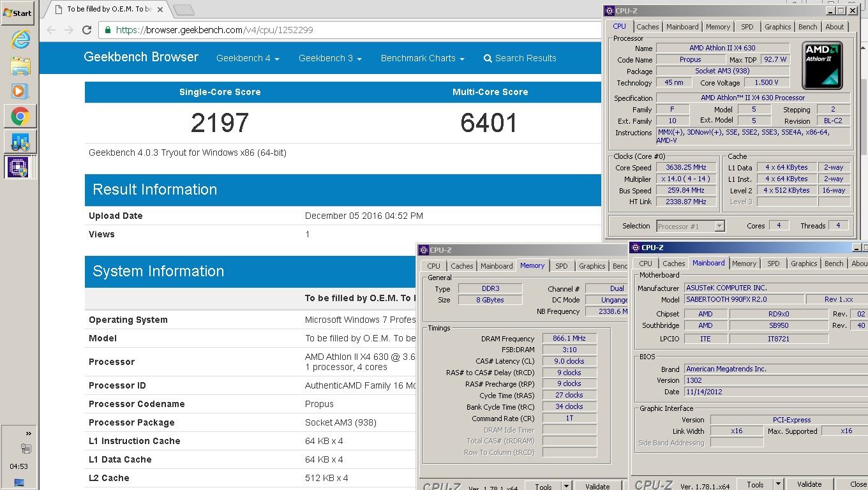Select the BIOS date '11/14/2012'
The width and height of the screenshot is (868, 490).
776,392
